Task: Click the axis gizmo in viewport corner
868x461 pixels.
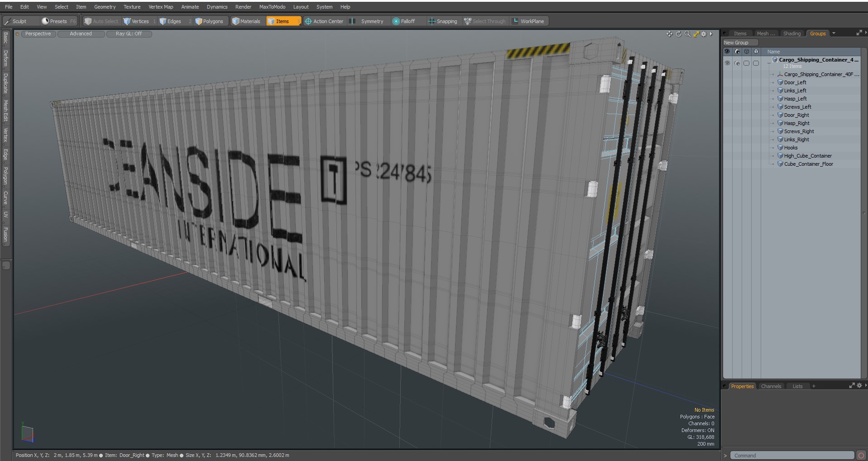Action: click(x=27, y=433)
